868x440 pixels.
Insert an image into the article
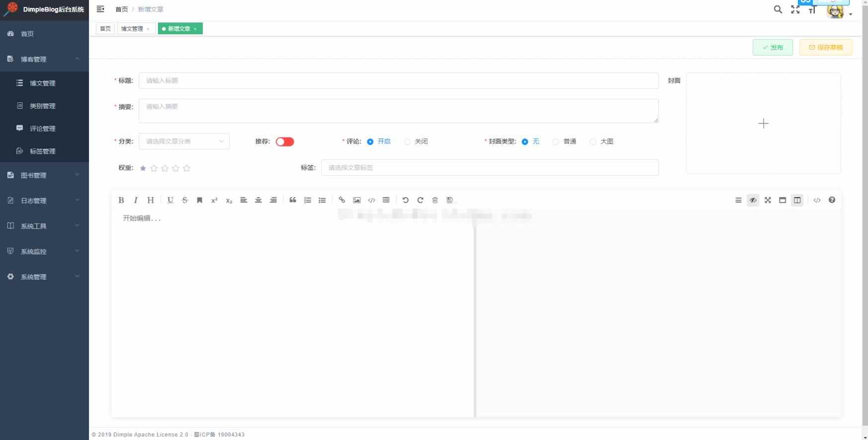coord(357,200)
